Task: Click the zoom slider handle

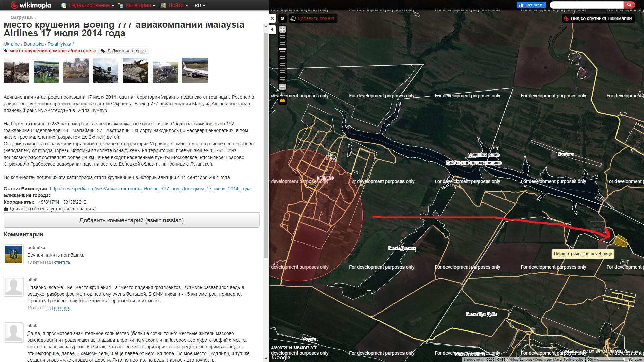Action: (x=282, y=49)
